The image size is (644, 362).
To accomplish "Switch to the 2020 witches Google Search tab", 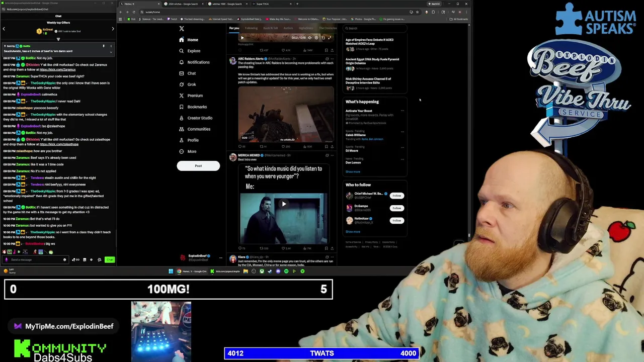I will pos(183,4).
